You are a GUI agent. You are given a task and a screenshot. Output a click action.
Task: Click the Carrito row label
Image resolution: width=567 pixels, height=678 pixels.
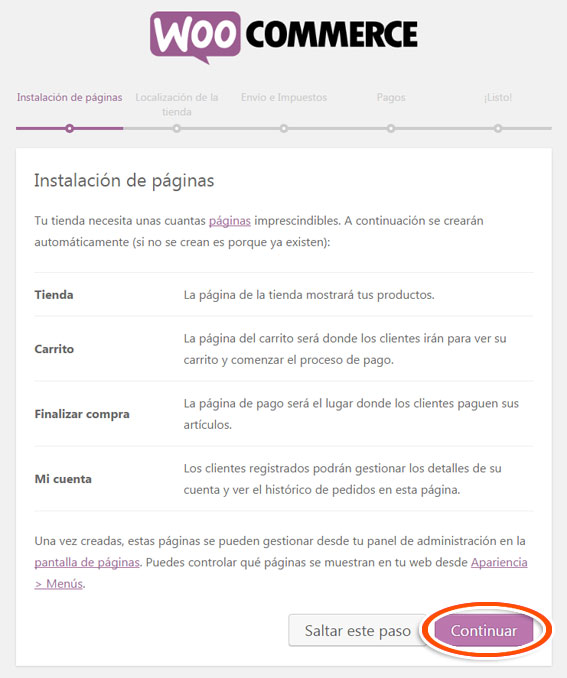54,349
